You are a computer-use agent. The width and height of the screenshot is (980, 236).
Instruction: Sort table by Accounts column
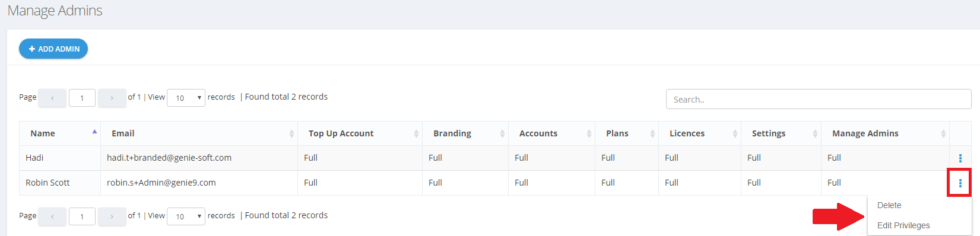[x=551, y=133]
